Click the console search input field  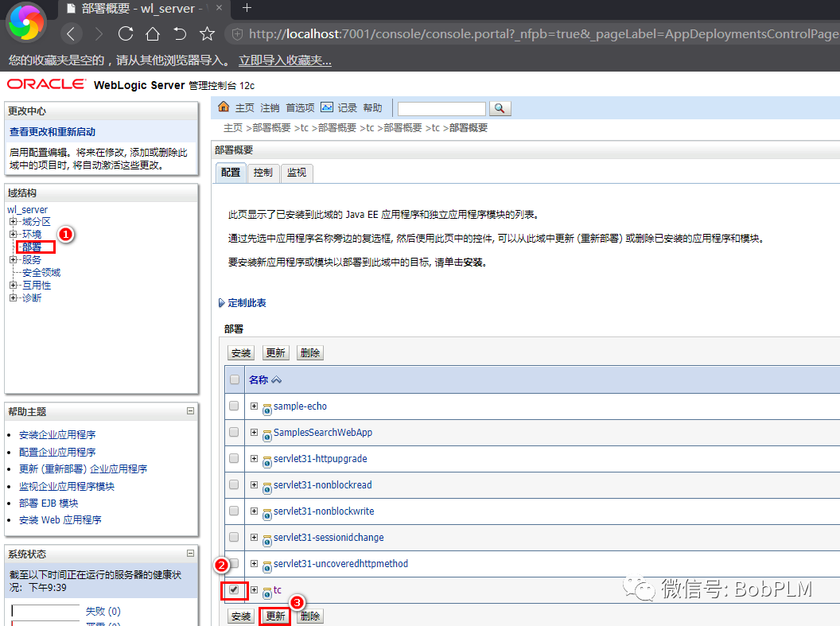coord(441,109)
